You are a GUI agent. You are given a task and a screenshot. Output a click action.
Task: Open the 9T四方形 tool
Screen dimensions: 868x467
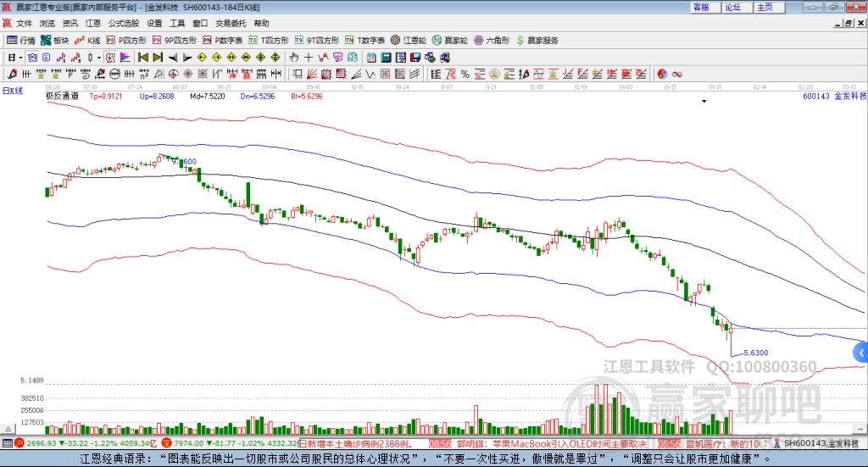pos(317,41)
